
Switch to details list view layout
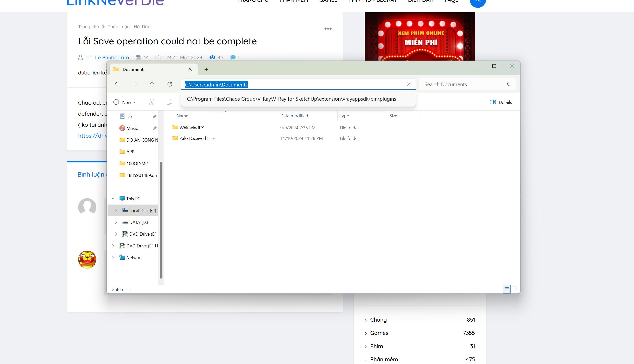[x=507, y=289]
